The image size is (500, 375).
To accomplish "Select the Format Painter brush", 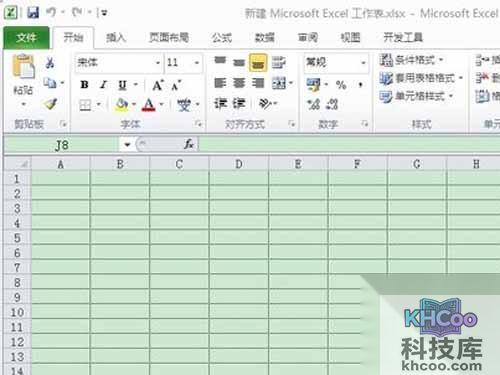I will [51, 104].
